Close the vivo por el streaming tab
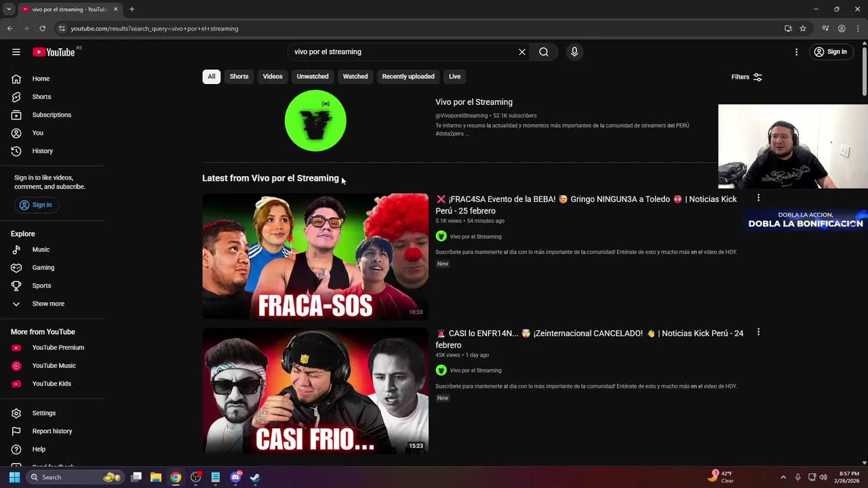 115,9
